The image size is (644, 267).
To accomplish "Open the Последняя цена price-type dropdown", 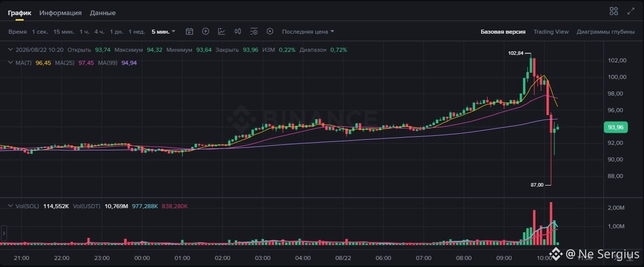I will [x=308, y=32].
